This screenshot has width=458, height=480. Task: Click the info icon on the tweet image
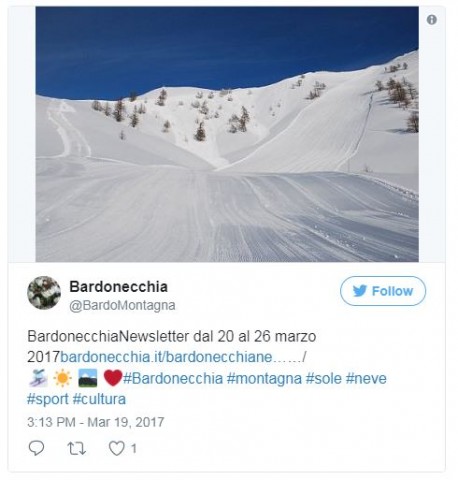(432, 20)
